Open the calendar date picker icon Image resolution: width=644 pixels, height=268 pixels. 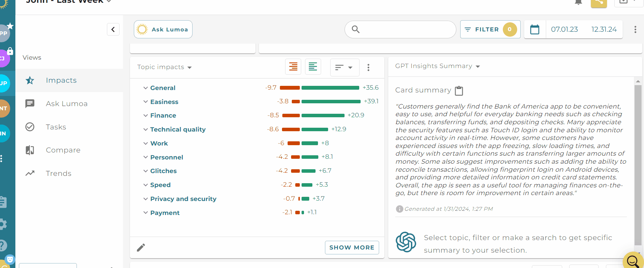click(x=535, y=29)
